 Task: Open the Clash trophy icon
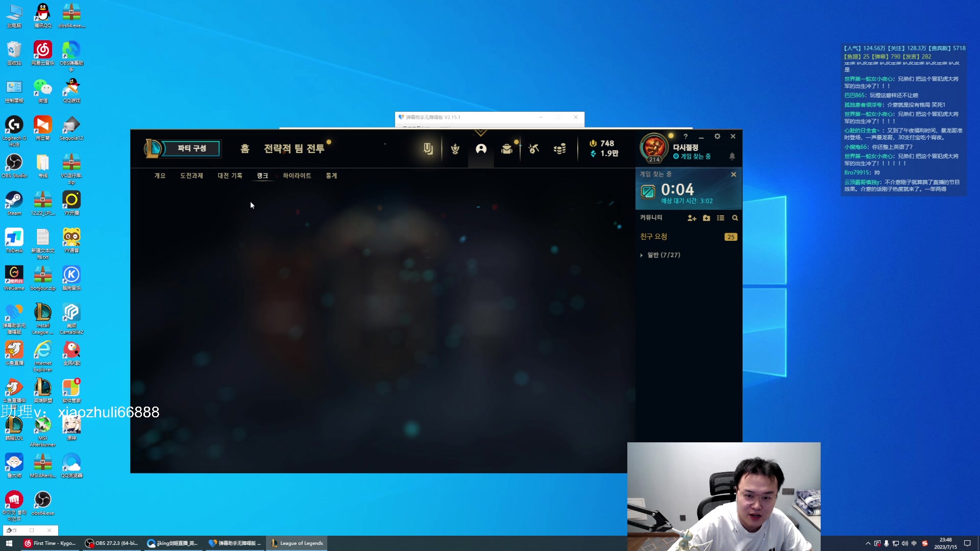coord(455,149)
